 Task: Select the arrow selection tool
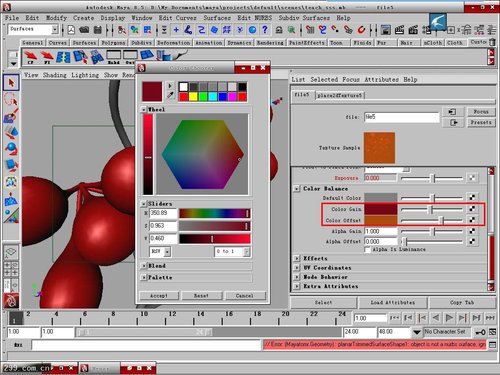(11, 83)
